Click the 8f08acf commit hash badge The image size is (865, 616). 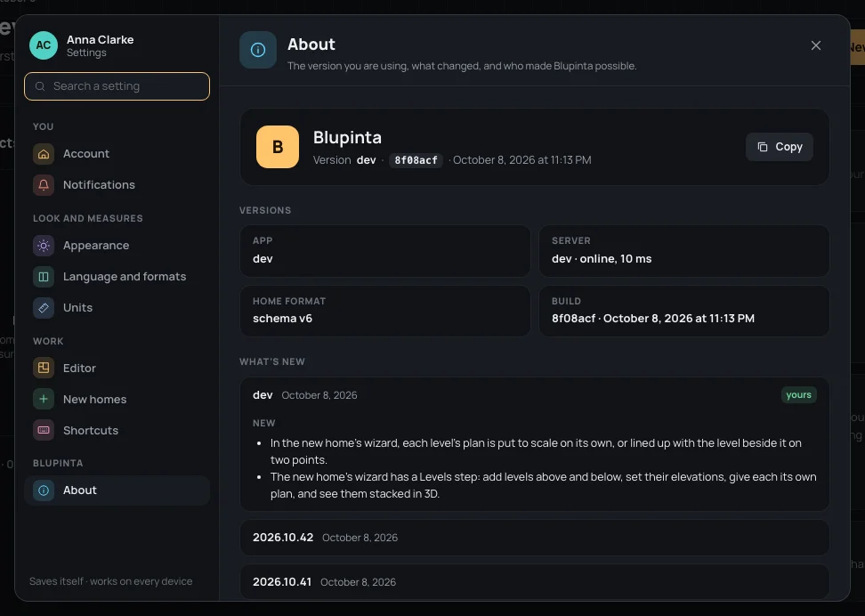click(416, 160)
